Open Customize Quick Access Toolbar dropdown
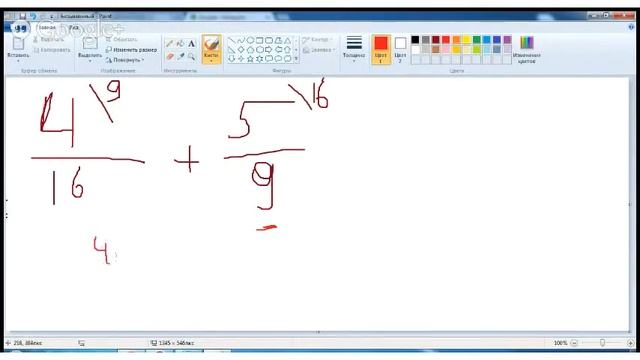 pos(52,16)
